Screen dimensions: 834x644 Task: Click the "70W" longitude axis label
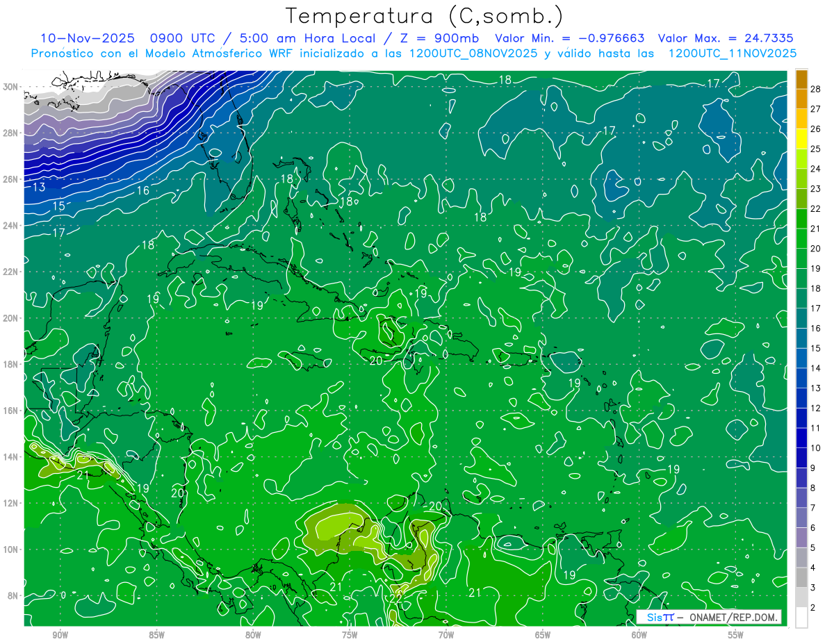click(x=446, y=635)
